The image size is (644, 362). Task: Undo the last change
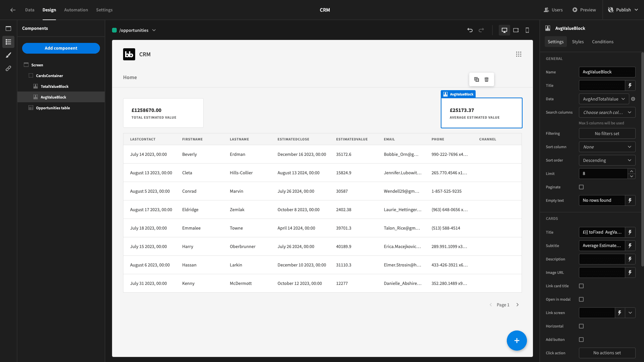470,30
